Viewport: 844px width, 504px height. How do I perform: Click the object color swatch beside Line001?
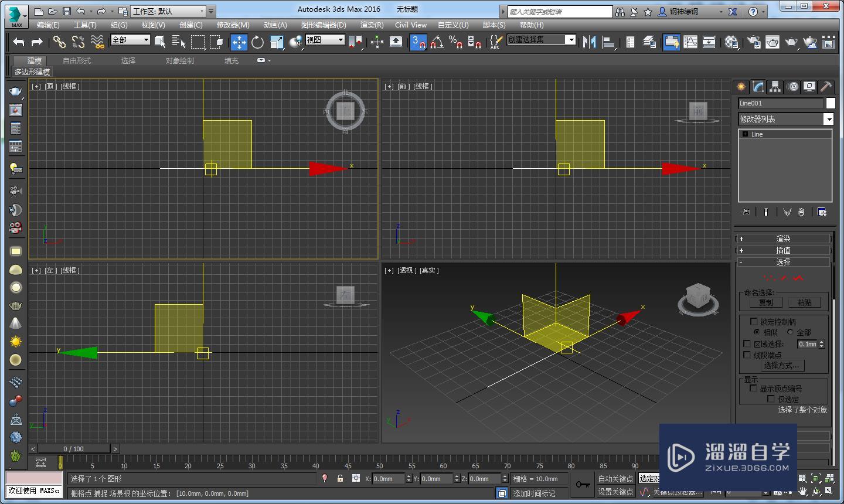(x=831, y=103)
